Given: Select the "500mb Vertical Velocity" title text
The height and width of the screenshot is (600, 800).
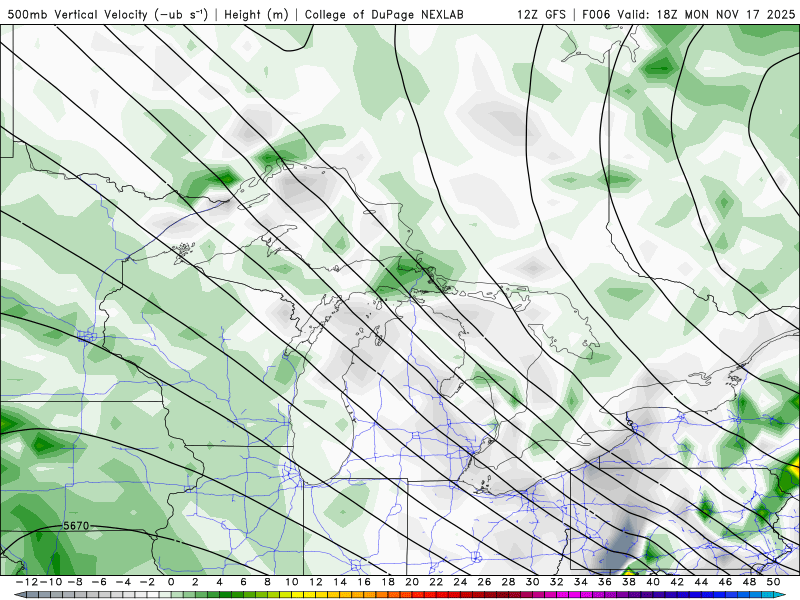Looking at the screenshot, I should (x=77, y=14).
